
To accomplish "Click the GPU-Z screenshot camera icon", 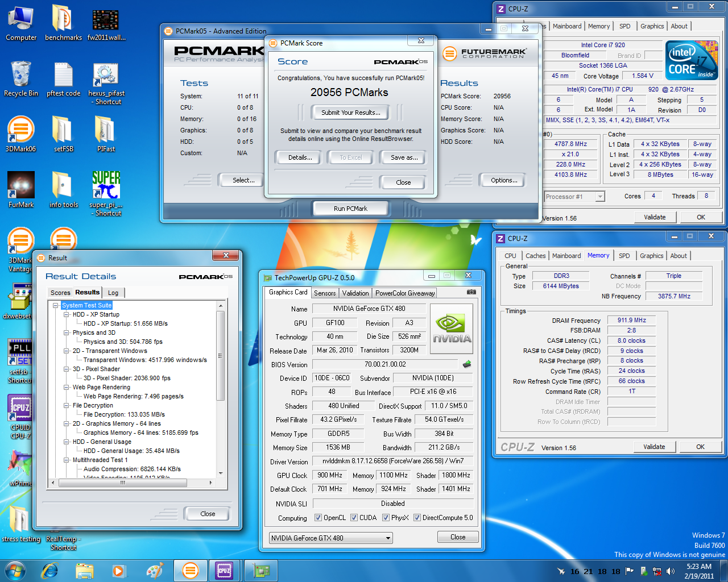I will point(471,292).
